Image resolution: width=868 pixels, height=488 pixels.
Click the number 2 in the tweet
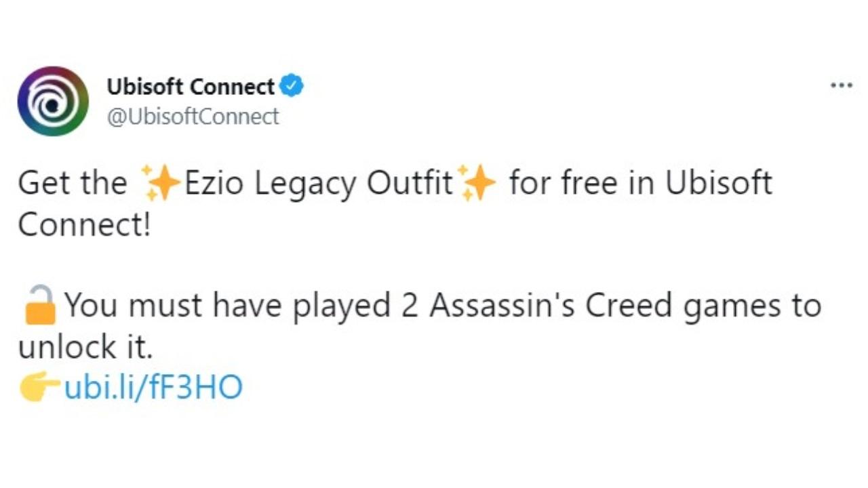click(409, 306)
